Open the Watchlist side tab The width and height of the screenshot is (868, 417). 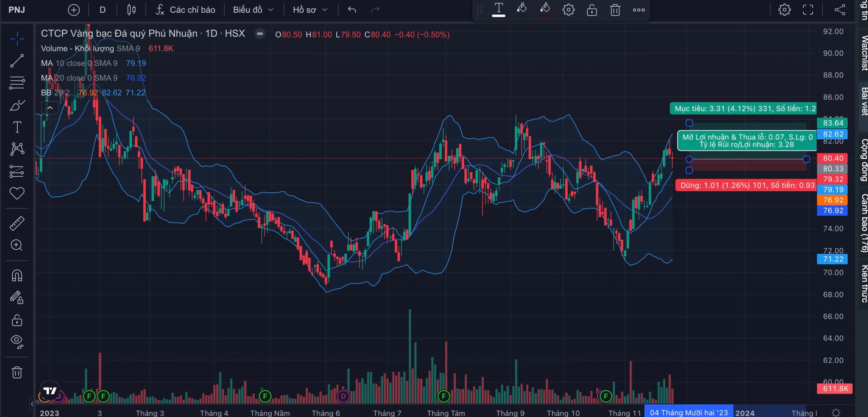863,53
